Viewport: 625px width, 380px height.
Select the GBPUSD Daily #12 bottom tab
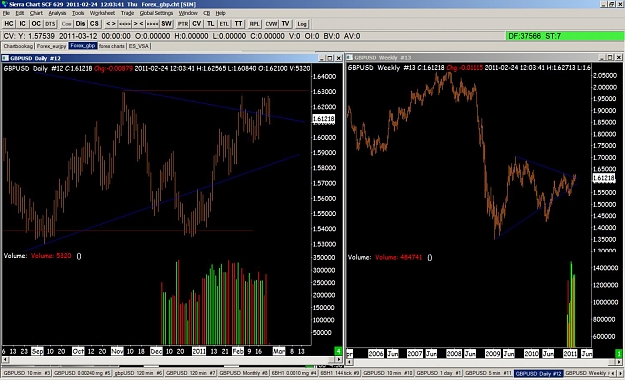click(539, 373)
